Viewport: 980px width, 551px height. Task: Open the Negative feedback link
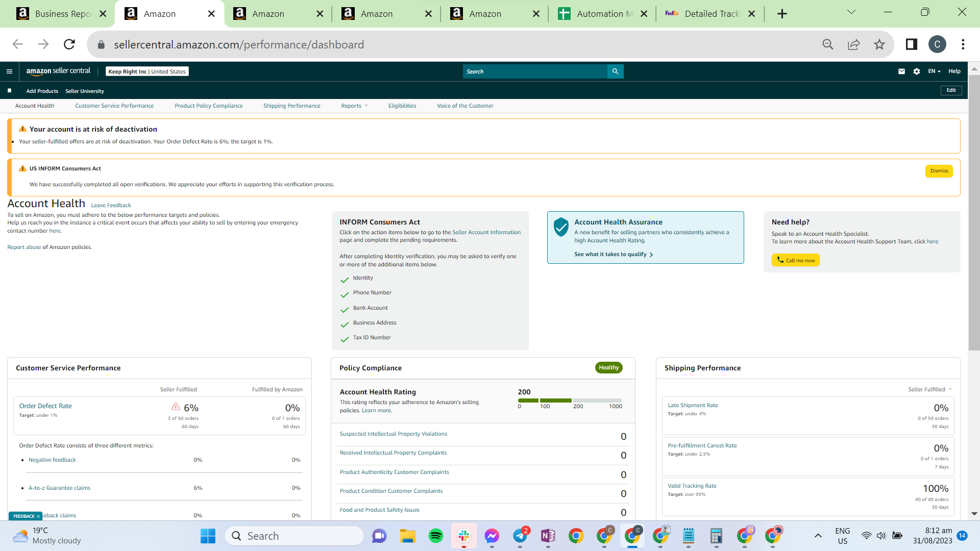click(52, 460)
